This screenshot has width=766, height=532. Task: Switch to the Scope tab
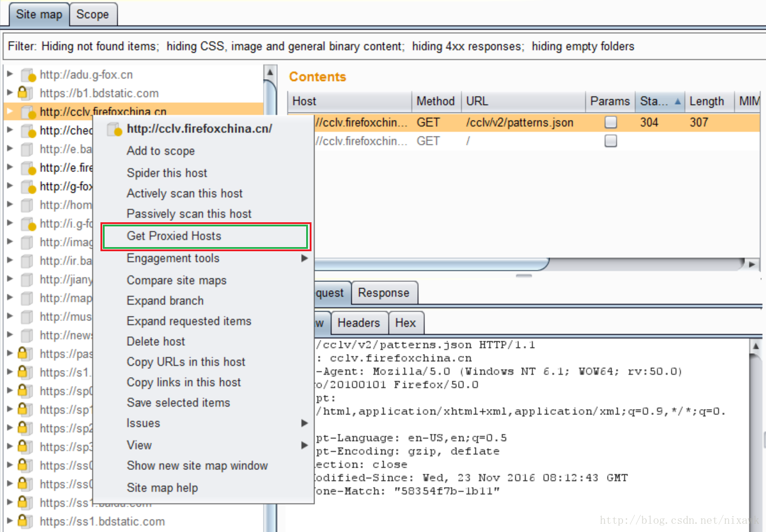(x=93, y=14)
